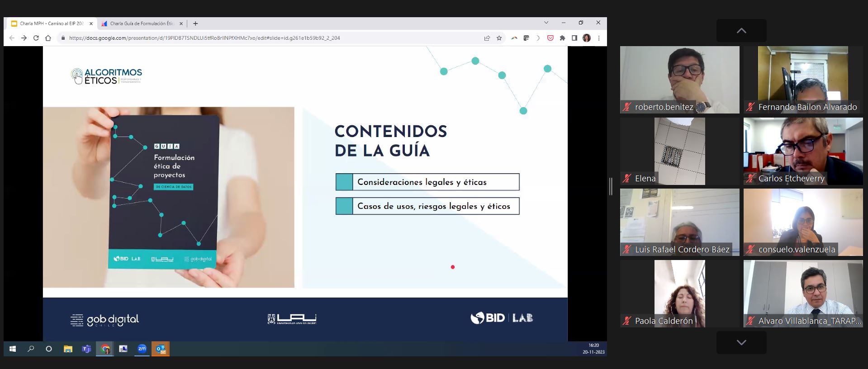The image size is (868, 369).
Task: Open the tab search dropdown chevron
Action: [546, 23]
